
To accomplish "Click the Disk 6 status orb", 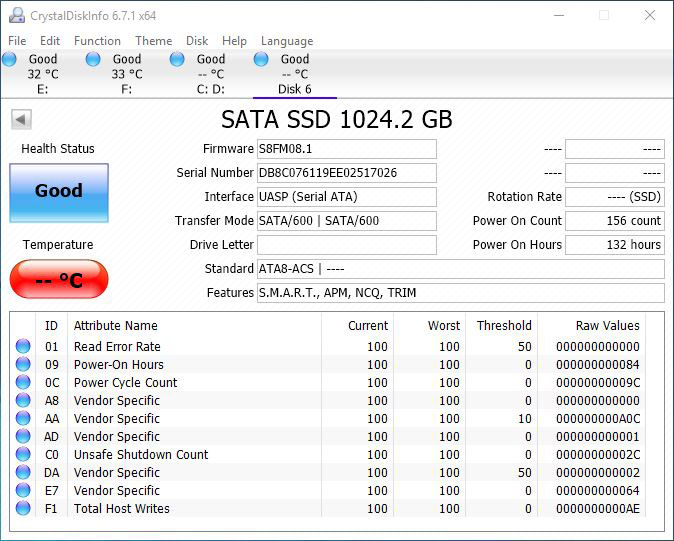I will 262,60.
